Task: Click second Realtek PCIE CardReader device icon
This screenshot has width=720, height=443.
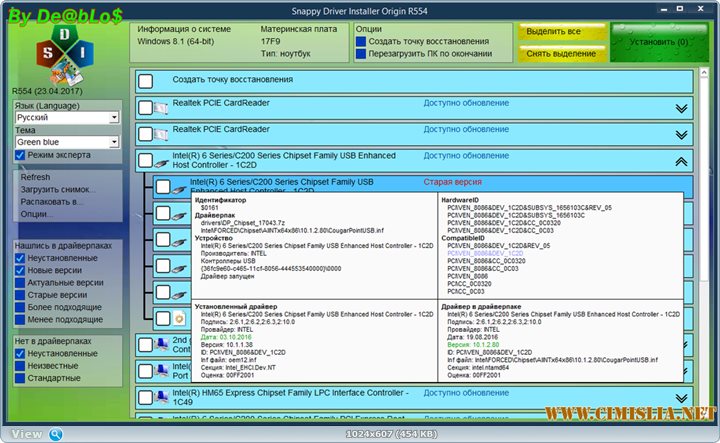Action: click(162, 133)
